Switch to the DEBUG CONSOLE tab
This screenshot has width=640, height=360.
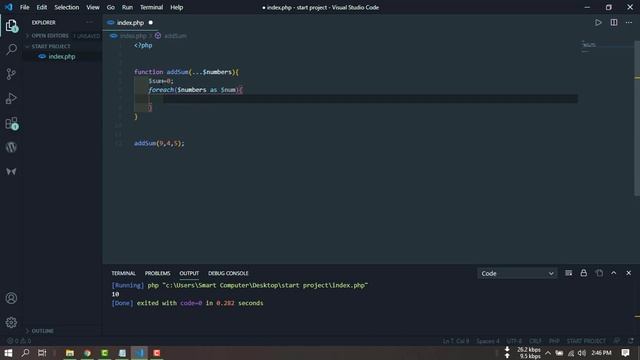pyautogui.click(x=228, y=273)
